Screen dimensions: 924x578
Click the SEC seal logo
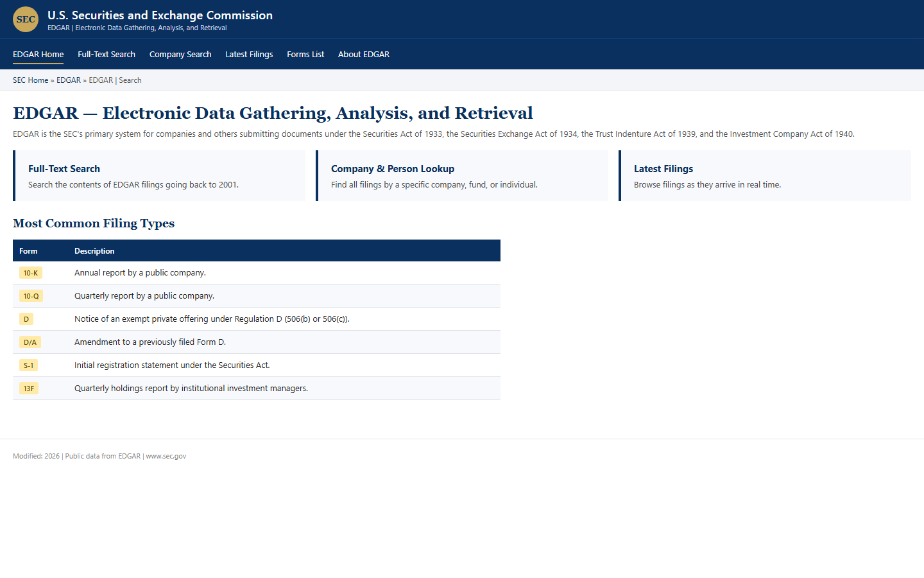[x=26, y=19]
